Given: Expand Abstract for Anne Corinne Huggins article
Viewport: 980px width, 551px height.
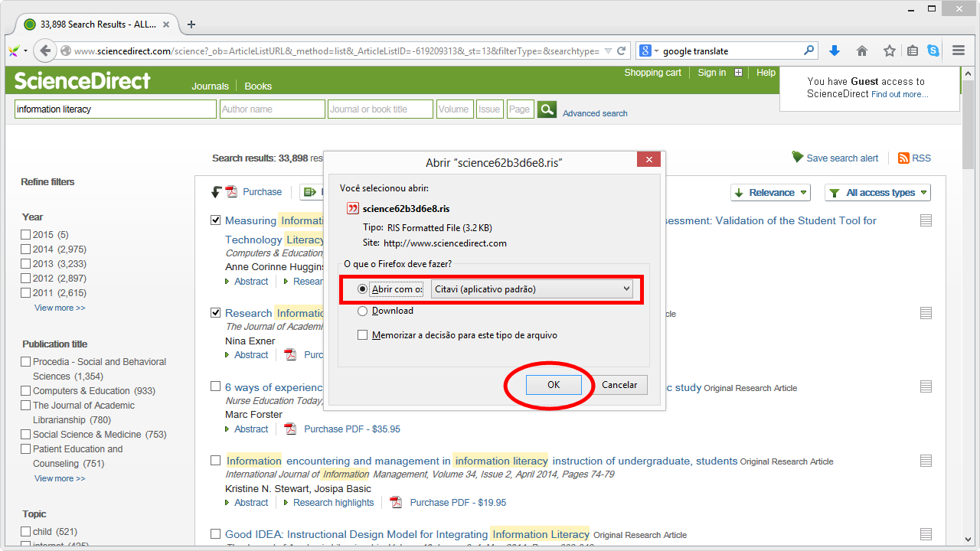Looking at the screenshot, I should point(251,282).
